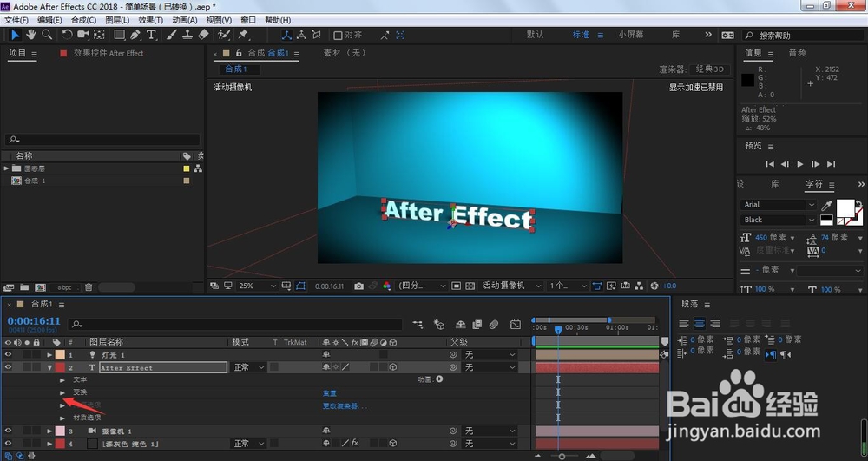Select the Unified Camera tool
The height and width of the screenshot is (461, 868).
(x=83, y=35)
